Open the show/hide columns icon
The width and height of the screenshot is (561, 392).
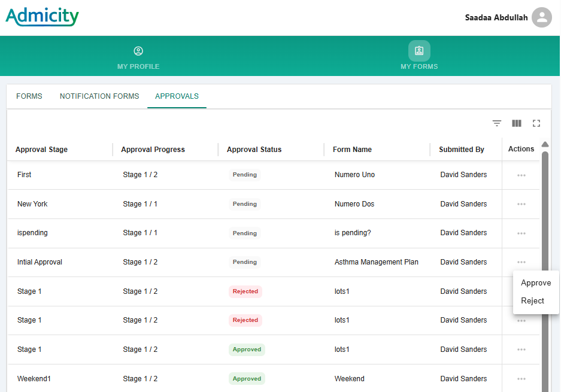coord(516,123)
